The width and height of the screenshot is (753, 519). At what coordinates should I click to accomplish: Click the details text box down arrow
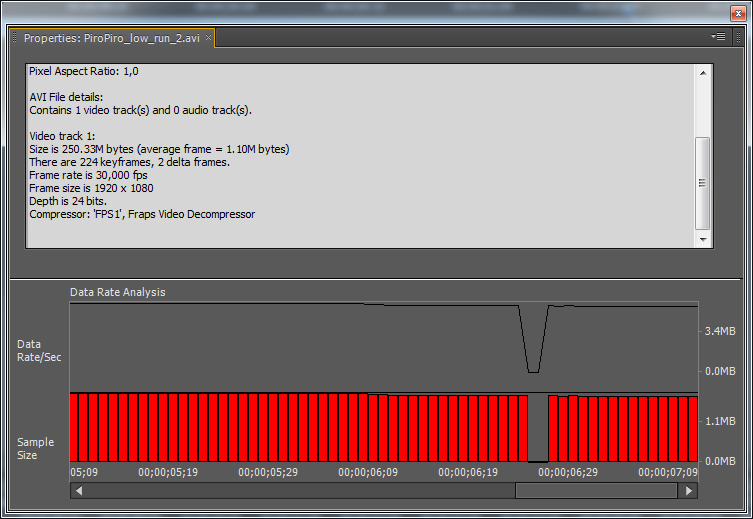click(x=703, y=240)
